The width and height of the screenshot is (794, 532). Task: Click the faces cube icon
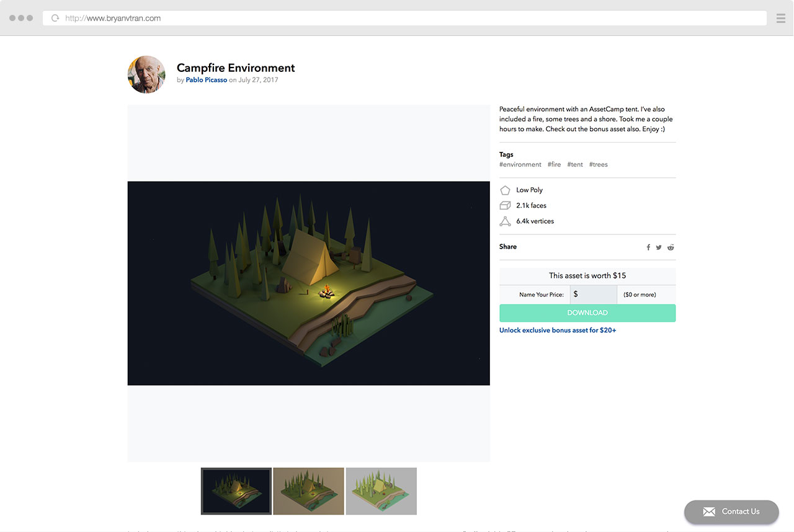(505, 206)
